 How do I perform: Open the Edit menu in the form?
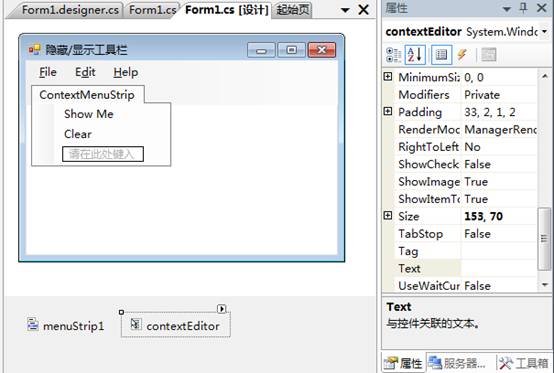(x=85, y=72)
